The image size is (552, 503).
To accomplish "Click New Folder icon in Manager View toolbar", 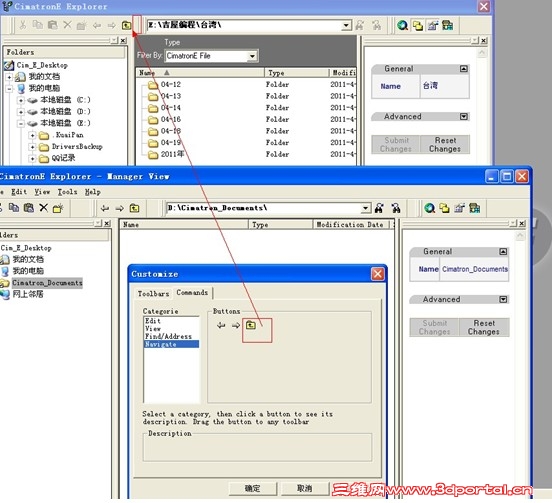I will point(58,208).
